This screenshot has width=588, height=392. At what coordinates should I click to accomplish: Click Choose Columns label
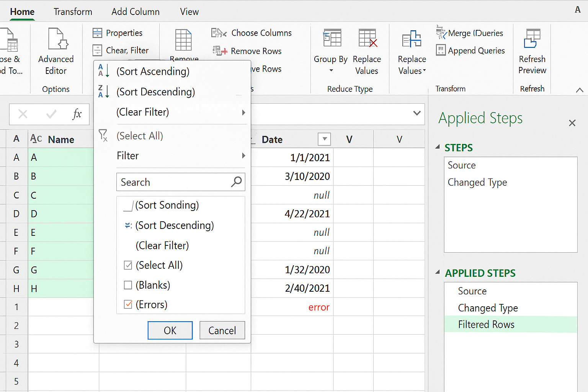pos(261,33)
